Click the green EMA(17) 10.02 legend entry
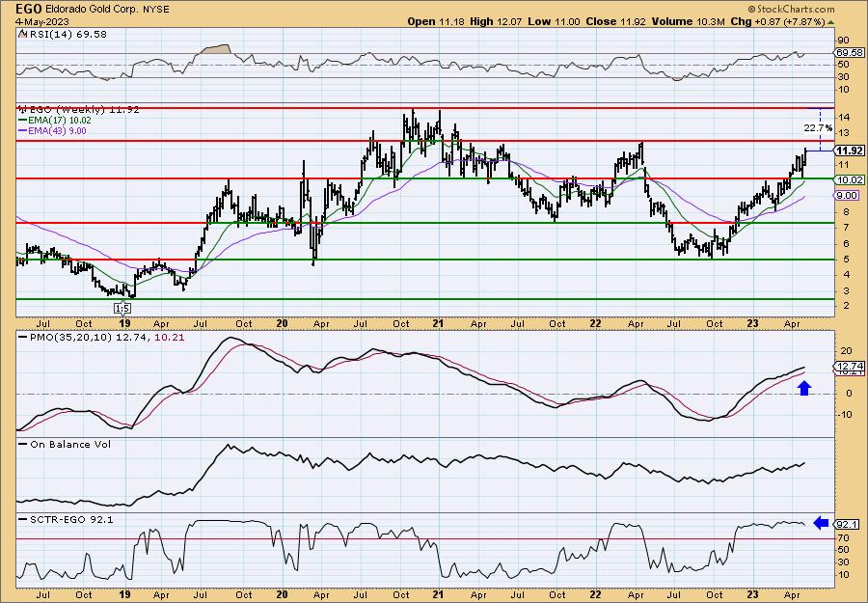 (x=55, y=121)
